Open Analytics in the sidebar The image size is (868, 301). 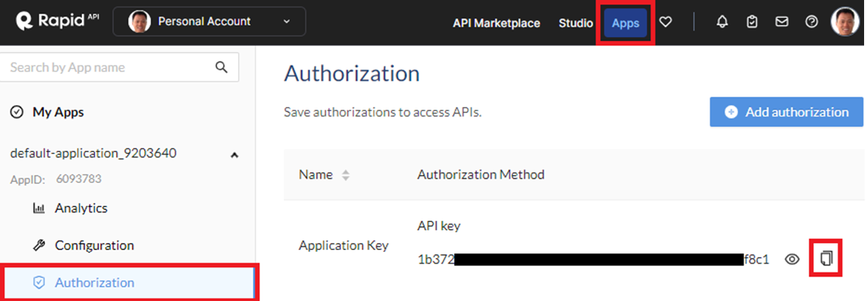coord(80,208)
